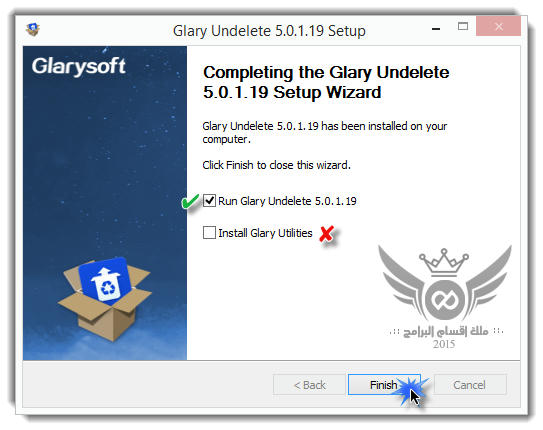Click the red X mark annotation
The image size is (543, 430).
point(326,234)
